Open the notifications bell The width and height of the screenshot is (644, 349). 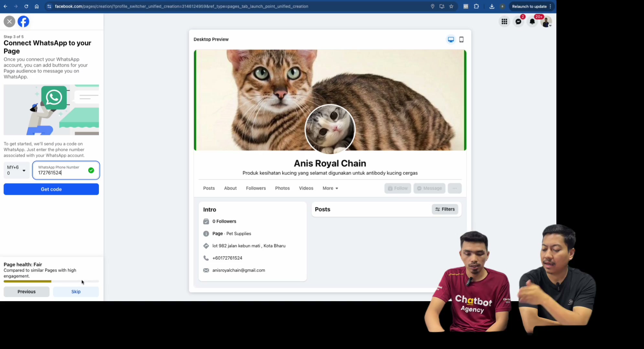coord(532,22)
